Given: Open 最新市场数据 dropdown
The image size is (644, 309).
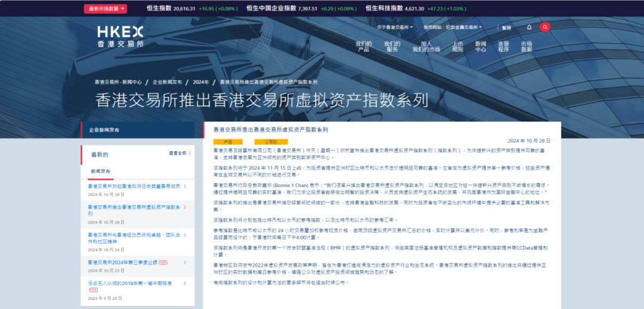Looking at the screenshot, I should pos(105,8).
